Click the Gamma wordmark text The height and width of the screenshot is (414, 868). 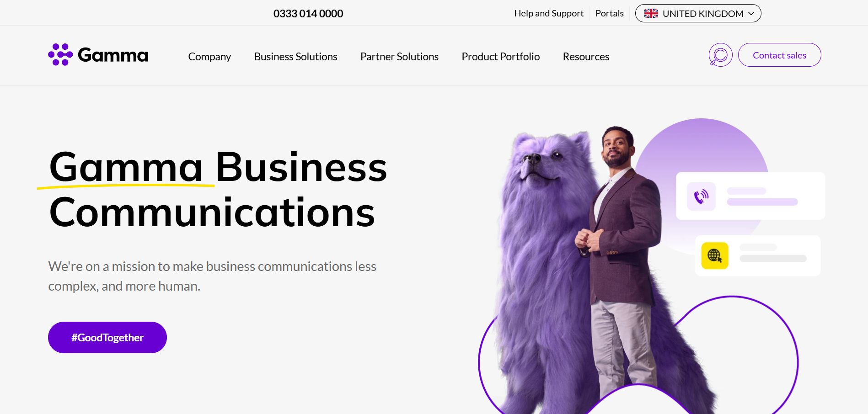(x=113, y=55)
